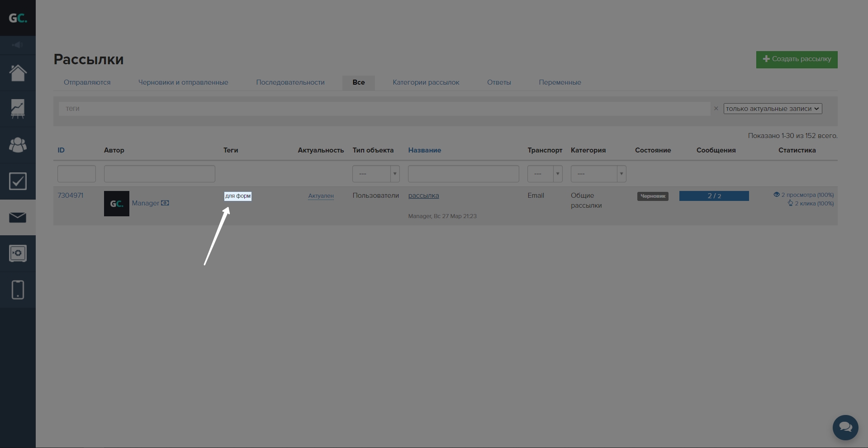Switch to the Последовательности tab
The image size is (868, 448).
pos(290,82)
